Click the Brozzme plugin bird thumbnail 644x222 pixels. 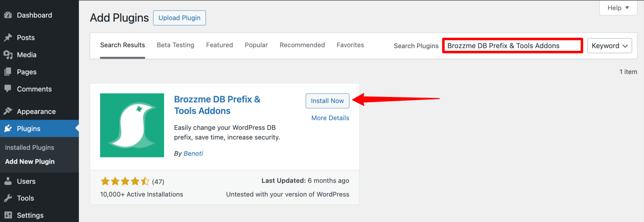pos(132,125)
